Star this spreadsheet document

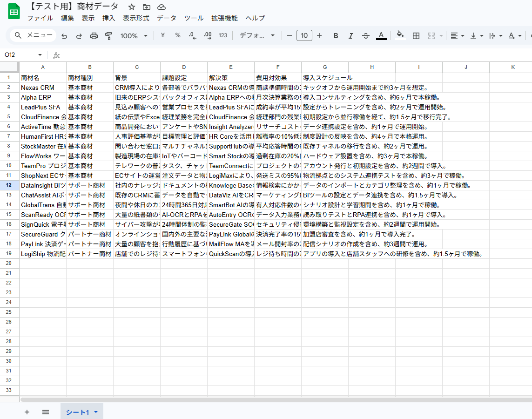tap(132, 7)
